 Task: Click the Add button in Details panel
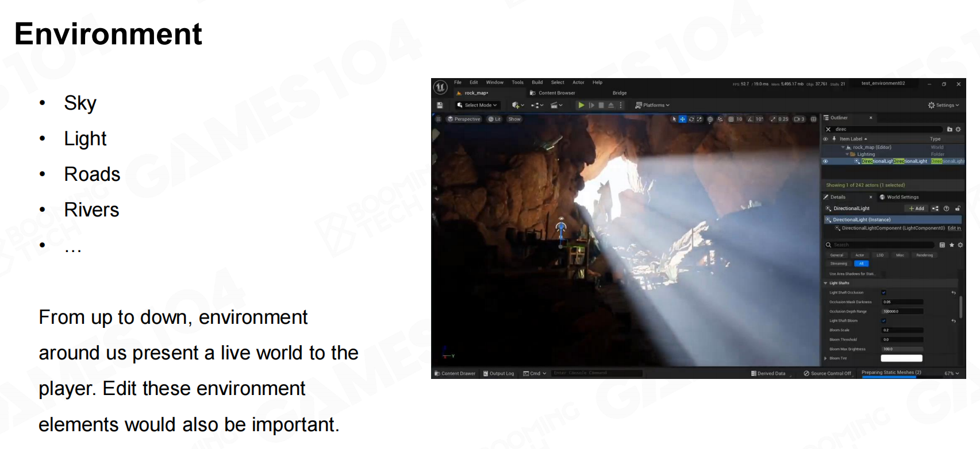coord(916,208)
